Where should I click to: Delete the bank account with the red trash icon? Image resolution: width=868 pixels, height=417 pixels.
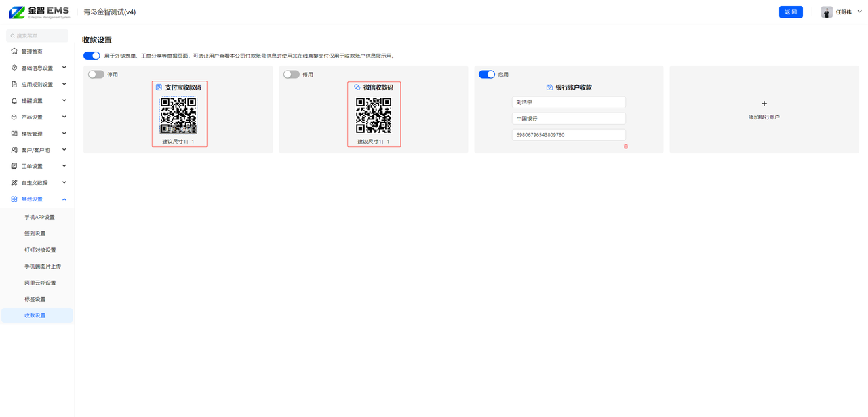point(626,146)
